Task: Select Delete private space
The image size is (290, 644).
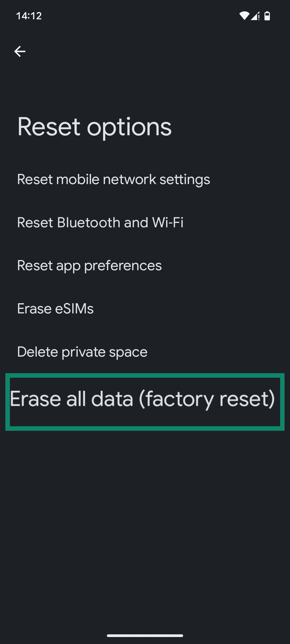Action: (x=82, y=351)
